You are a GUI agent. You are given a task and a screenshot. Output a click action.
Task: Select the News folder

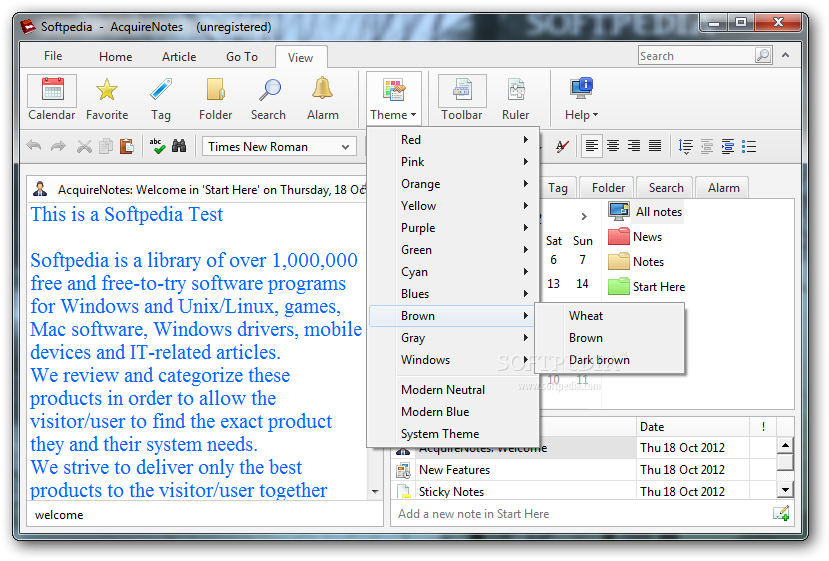(x=635, y=236)
